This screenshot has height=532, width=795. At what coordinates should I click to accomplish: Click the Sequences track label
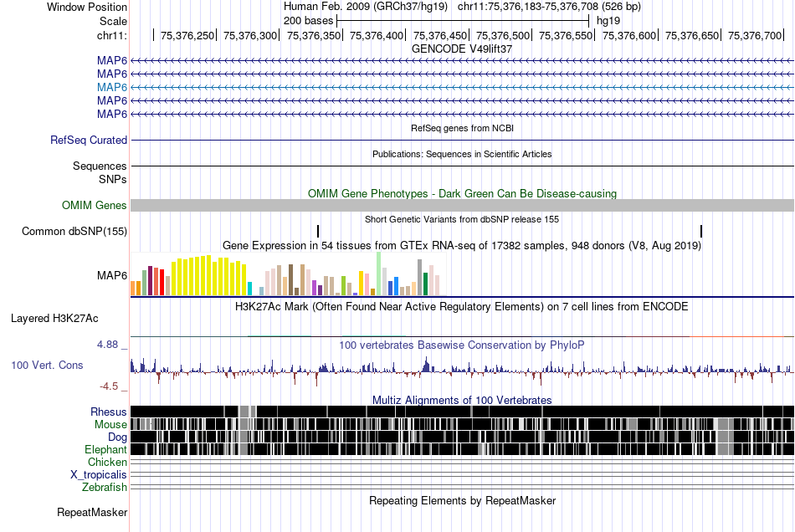coord(100,166)
